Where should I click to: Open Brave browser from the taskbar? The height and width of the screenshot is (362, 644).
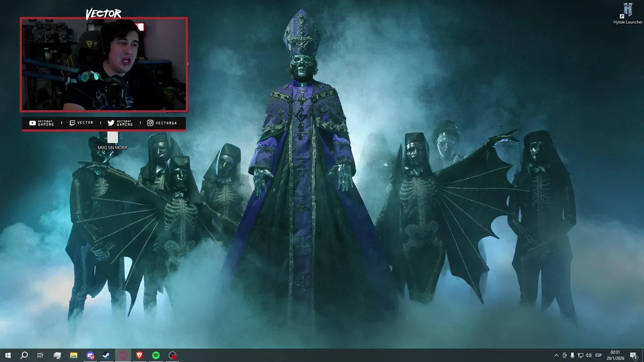click(139, 355)
